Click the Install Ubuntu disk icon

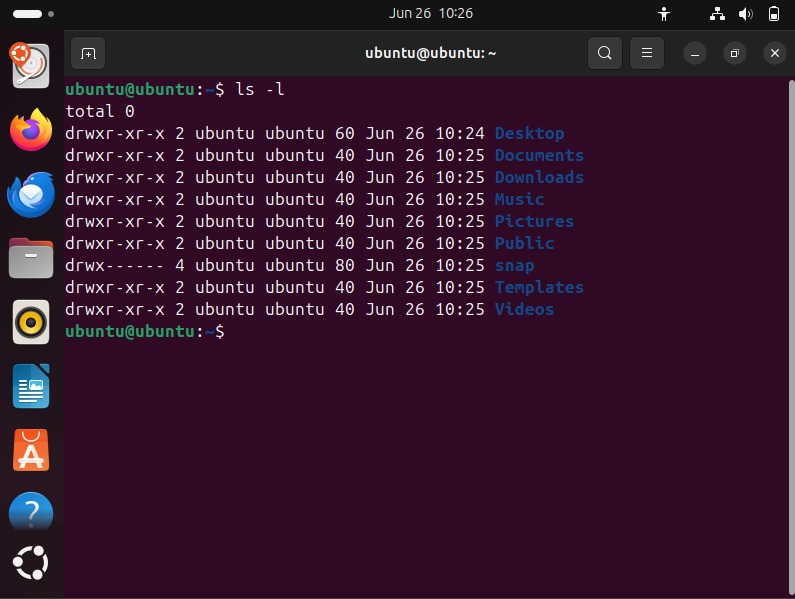tap(30, 66)
